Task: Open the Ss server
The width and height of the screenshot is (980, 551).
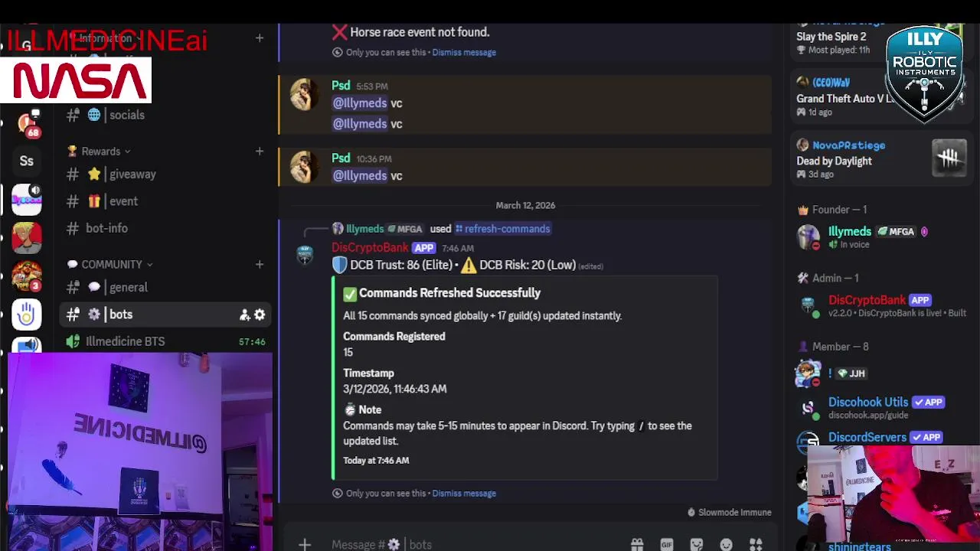Action: click(x=27, y=161)
